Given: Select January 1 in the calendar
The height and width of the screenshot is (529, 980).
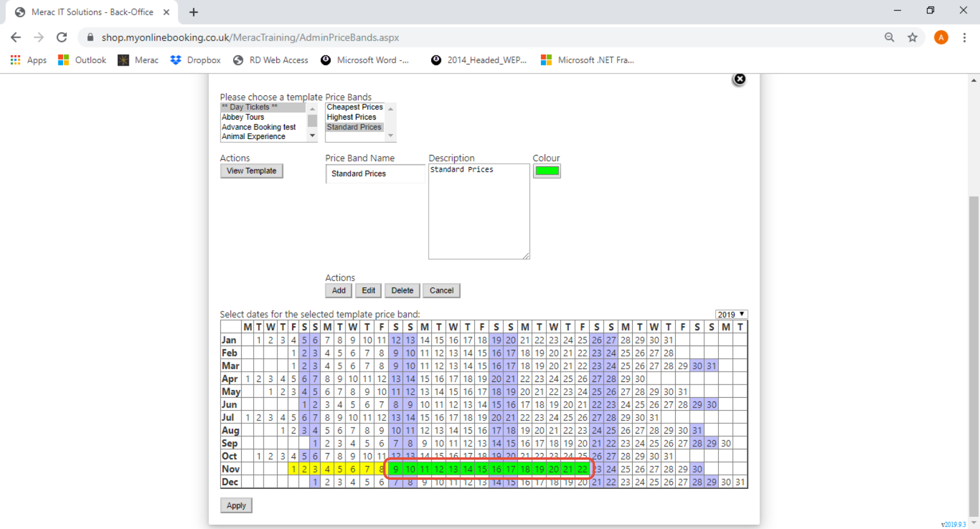Looking at the screenshot, I should coord(259,341).
